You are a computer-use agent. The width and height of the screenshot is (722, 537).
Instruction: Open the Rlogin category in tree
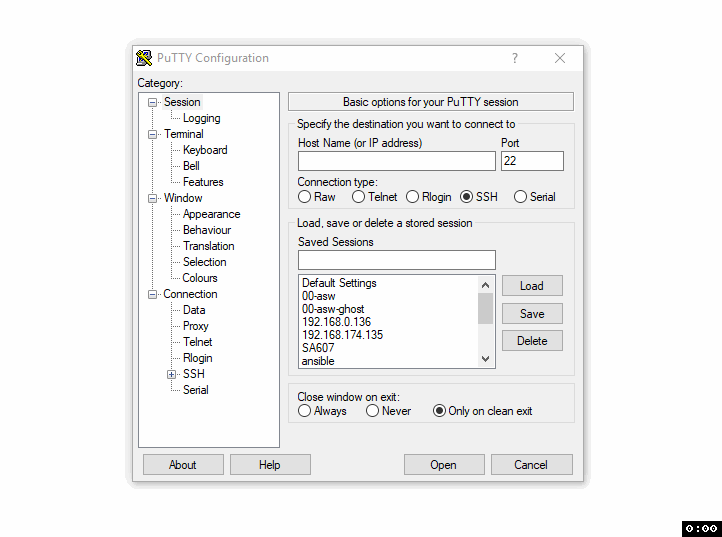198,358
